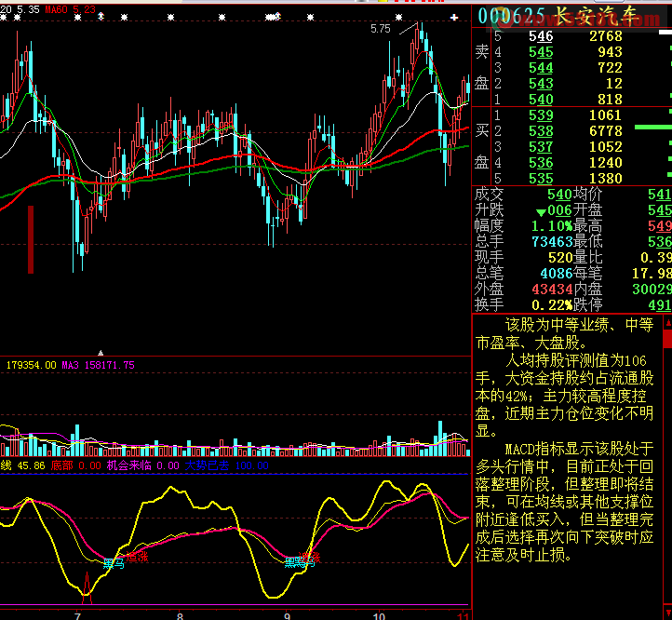Click the red month 11 marker on the time axis
Viewport: 672px width, 620px height.
click(x=464, y=616)
